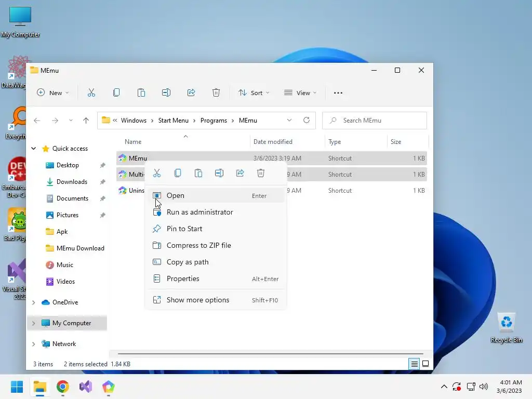Screen dimensions: 532x399
Task: Open recent locations dropdown arrow
Action: click(71, 121)
